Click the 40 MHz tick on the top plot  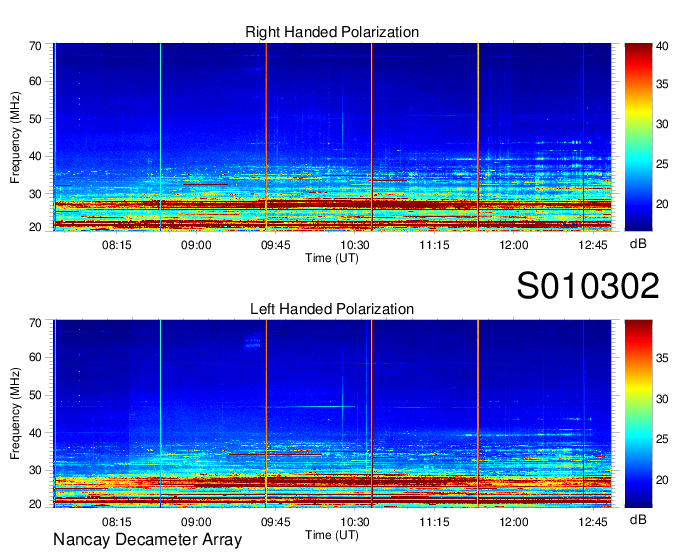[35, 157]
